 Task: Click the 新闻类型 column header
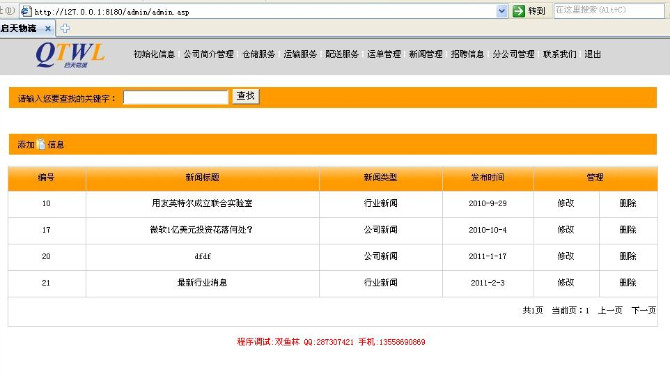point(380,177)
